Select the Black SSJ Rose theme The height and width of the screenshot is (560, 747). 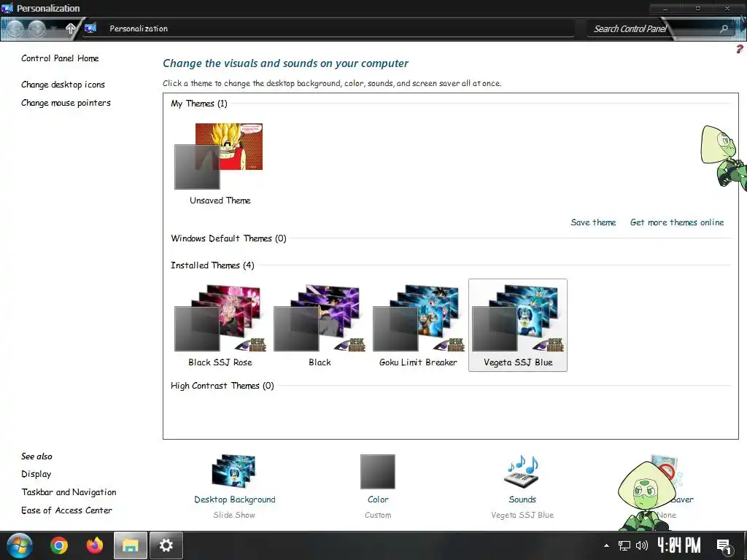coord(220,325)
